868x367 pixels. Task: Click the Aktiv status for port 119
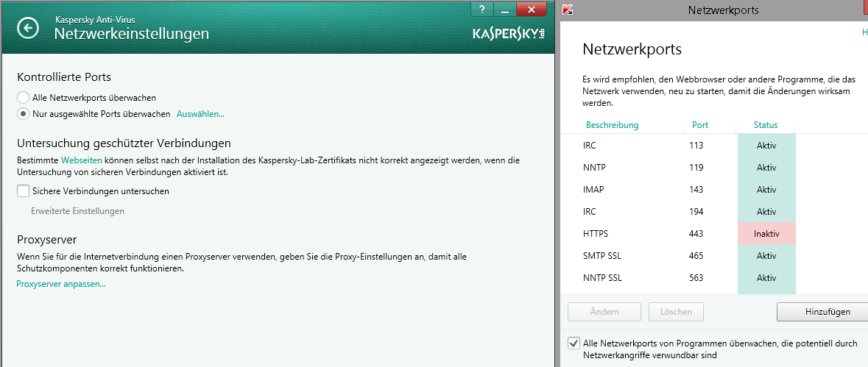766,168
